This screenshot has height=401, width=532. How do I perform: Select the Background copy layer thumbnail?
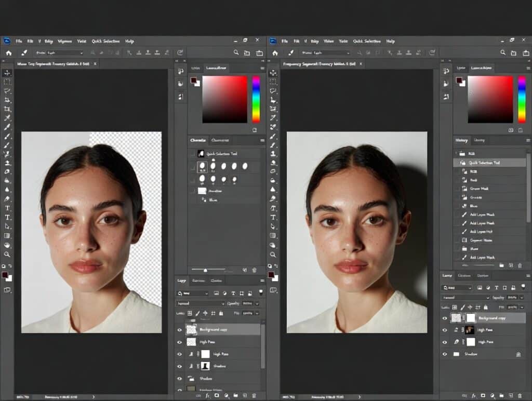pos(191,329)
